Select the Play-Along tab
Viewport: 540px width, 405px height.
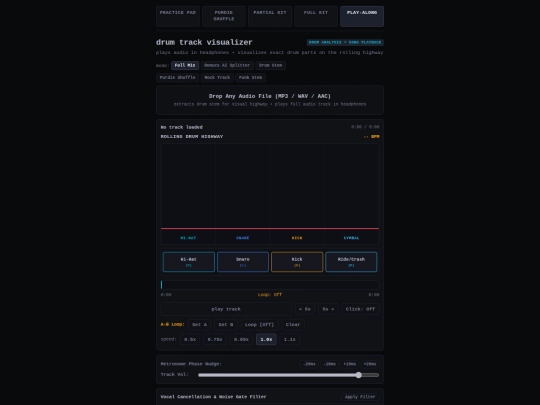click(x=362, y=16)
